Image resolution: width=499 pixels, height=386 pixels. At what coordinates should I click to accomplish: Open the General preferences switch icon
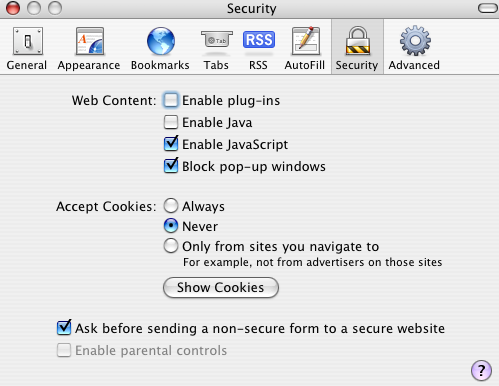point(28,41)
